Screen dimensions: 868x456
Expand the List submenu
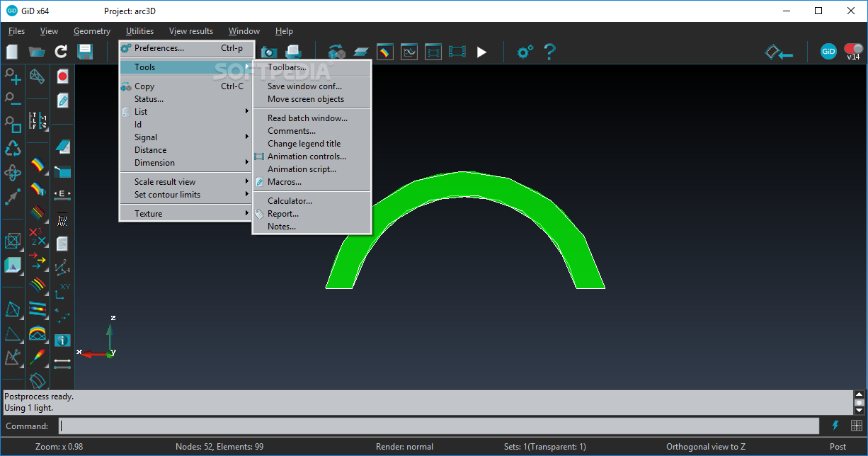click(x=186, y=112)
